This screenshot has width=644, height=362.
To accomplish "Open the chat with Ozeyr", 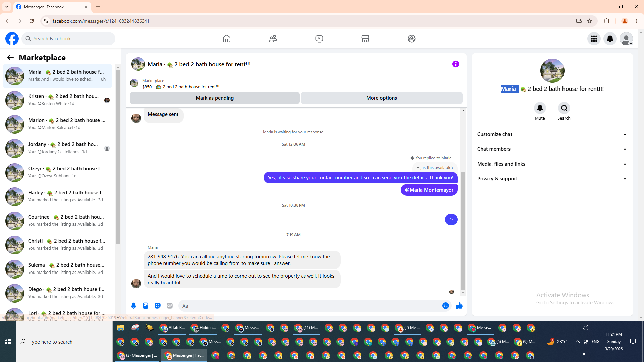I will [x=58, y=173].
